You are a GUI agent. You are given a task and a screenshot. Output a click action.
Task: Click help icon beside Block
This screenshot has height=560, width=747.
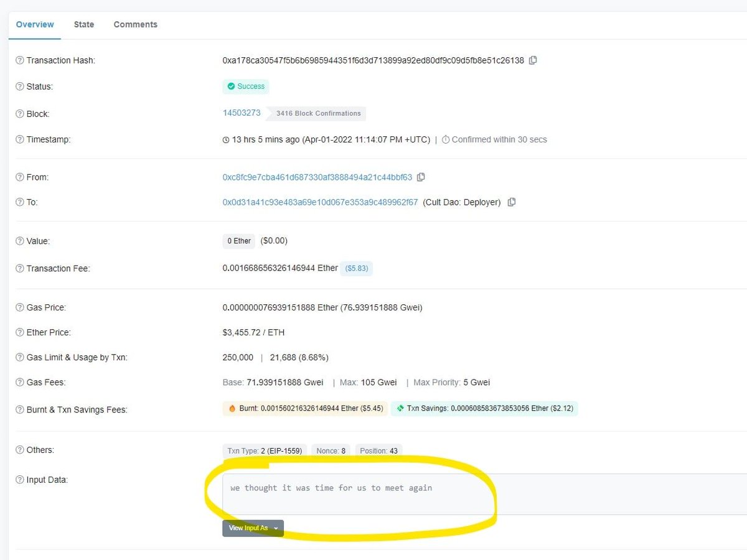20,114
